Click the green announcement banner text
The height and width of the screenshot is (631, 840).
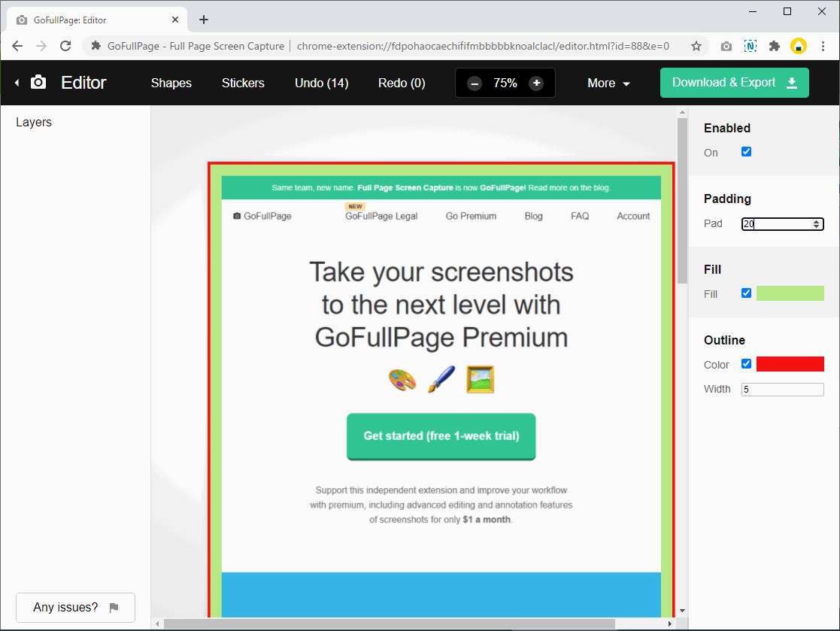coord(441,187)
